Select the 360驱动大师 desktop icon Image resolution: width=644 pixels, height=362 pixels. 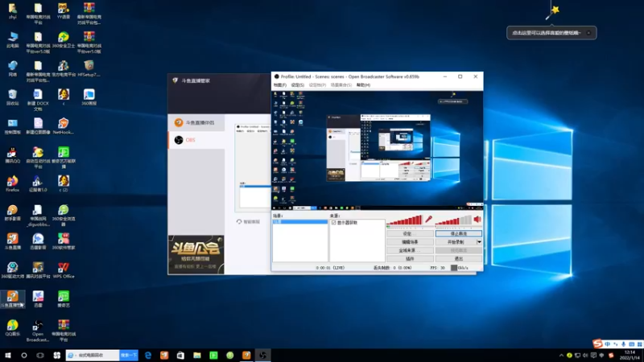click(12, 270)
